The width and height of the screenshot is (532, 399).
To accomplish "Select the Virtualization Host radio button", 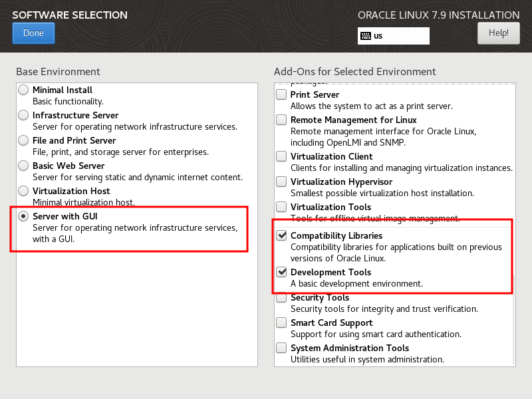I will [x=23, y=191].
